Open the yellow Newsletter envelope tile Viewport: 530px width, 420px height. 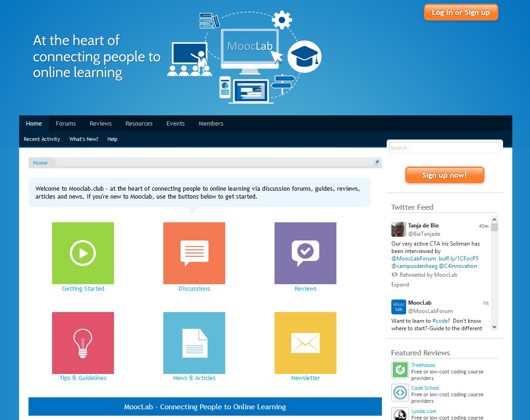pyautogui.click(x=305, y=343)
